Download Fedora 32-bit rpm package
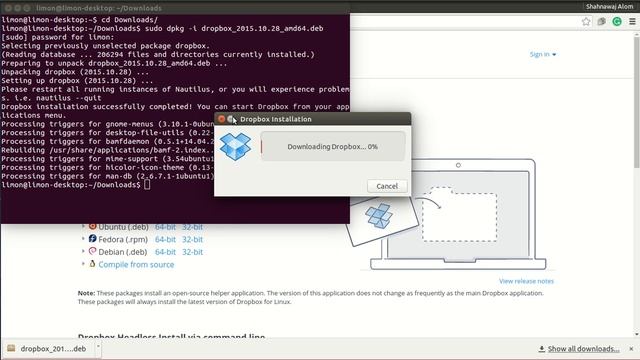Image resolution: width=640 pixels, height=360 pixels. click(x=192, y=240)
